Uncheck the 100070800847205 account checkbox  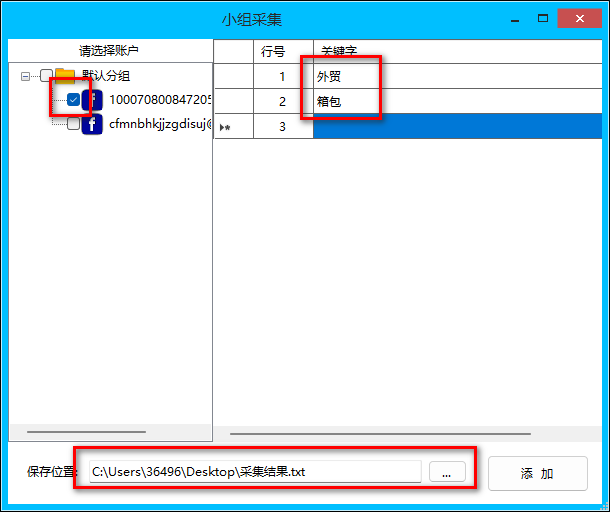click(73, 100)
